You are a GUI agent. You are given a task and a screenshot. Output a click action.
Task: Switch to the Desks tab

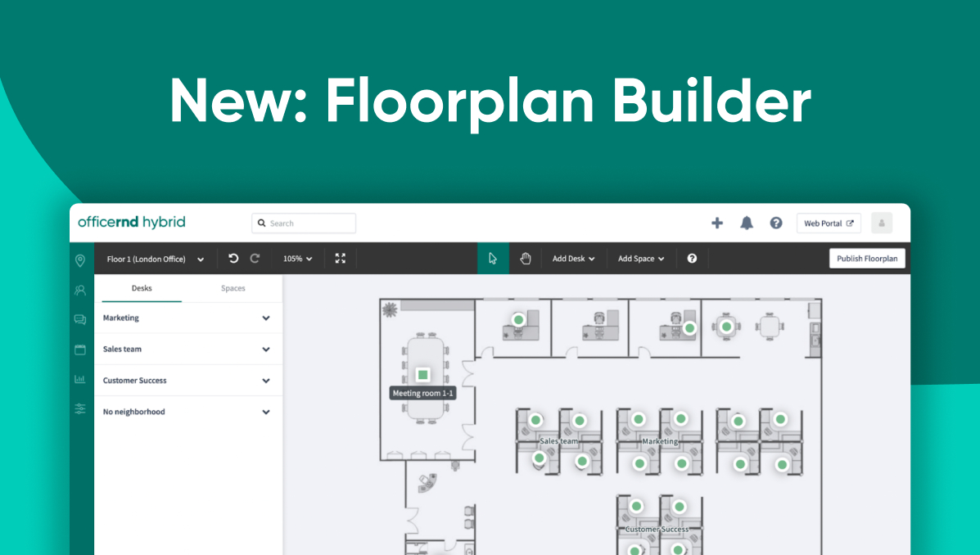click(x=142, y=288)
